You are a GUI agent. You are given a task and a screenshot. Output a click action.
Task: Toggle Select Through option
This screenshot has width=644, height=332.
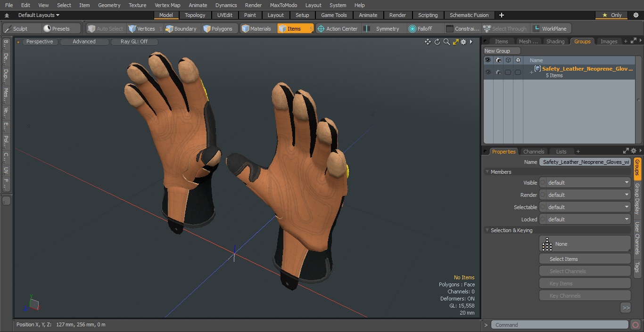pyautogui.click(x=505, y=29)
